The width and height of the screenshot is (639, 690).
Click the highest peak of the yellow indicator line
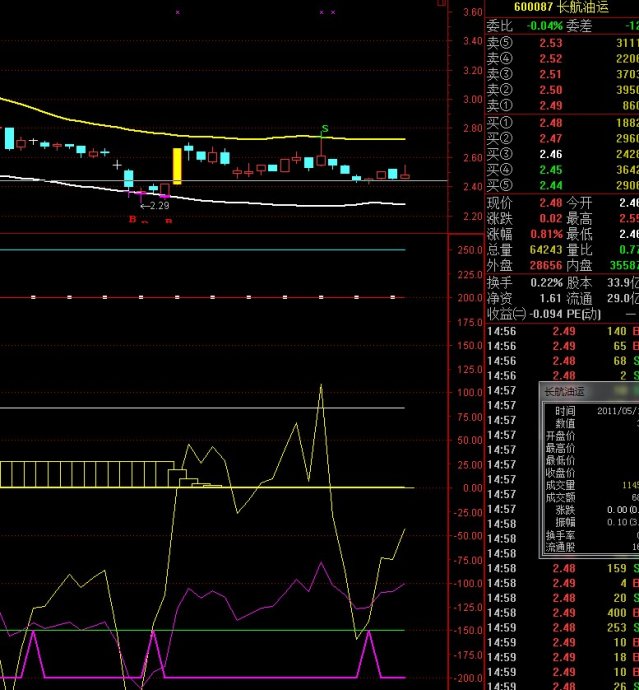tap(320, 384)
